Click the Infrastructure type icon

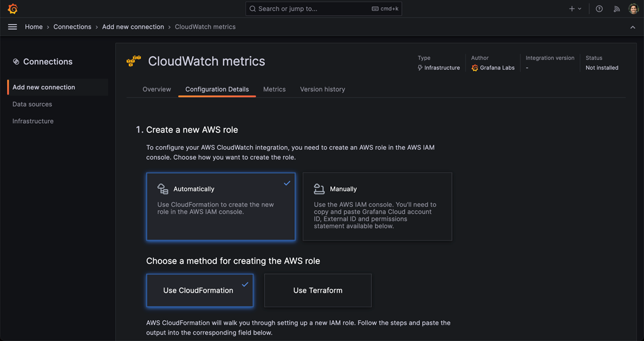[x=420, y=67]
